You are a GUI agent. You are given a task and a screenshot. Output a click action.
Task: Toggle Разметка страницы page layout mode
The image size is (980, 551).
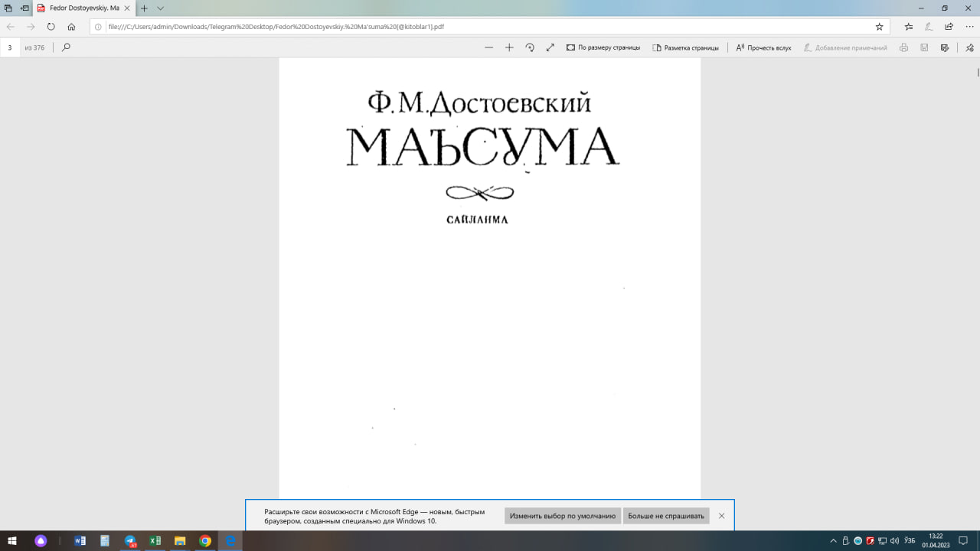685,47
